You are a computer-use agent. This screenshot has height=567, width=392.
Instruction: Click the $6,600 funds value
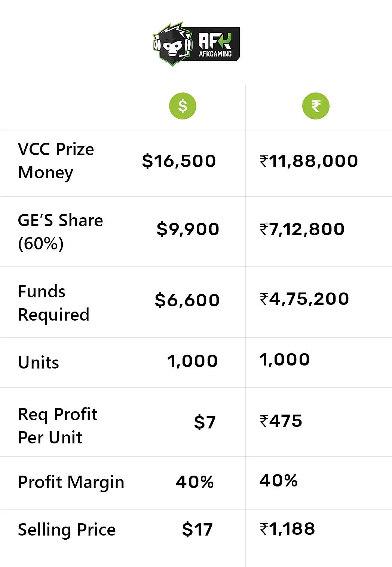pyautogui.click(x=187, y=300)
